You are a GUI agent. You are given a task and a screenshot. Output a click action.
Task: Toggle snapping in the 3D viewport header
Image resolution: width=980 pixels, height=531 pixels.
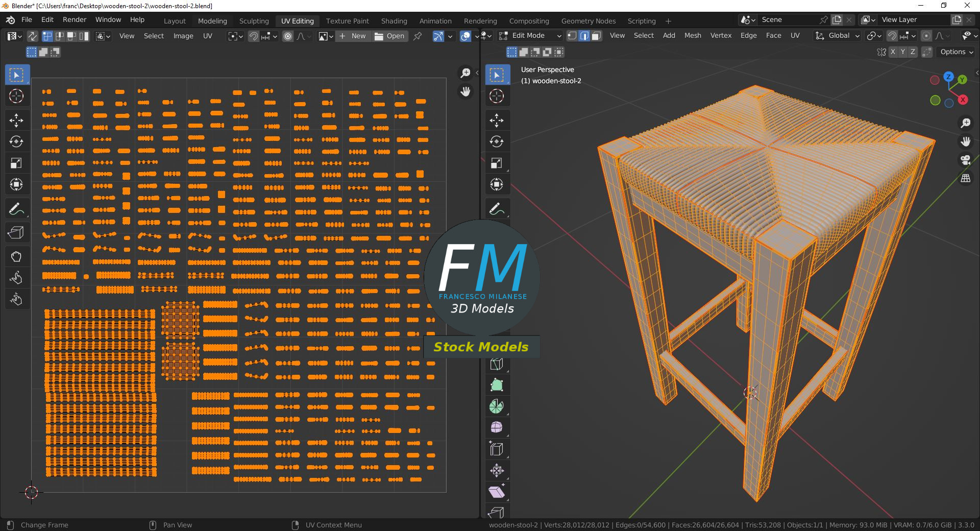(892, 36)
